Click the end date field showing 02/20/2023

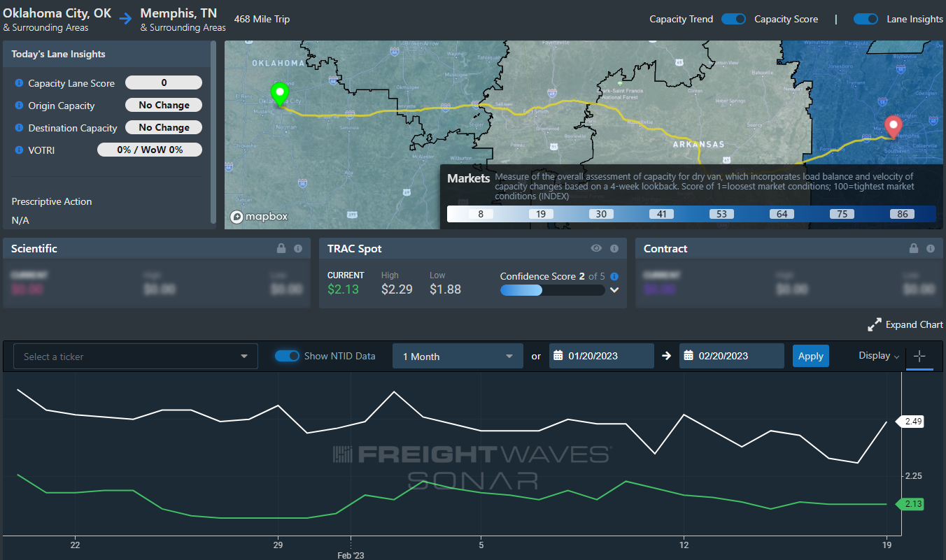coord(732,356)
